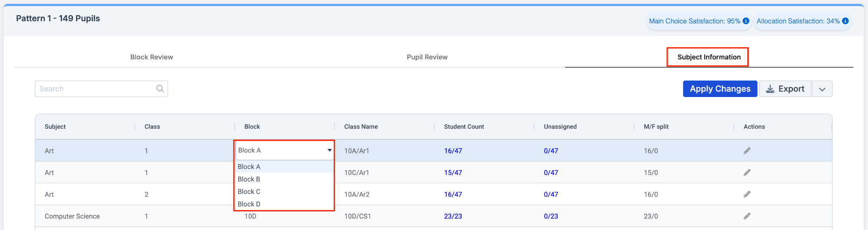
Task: Collapse the Block A combo box arrow
Action: point(329,150)
